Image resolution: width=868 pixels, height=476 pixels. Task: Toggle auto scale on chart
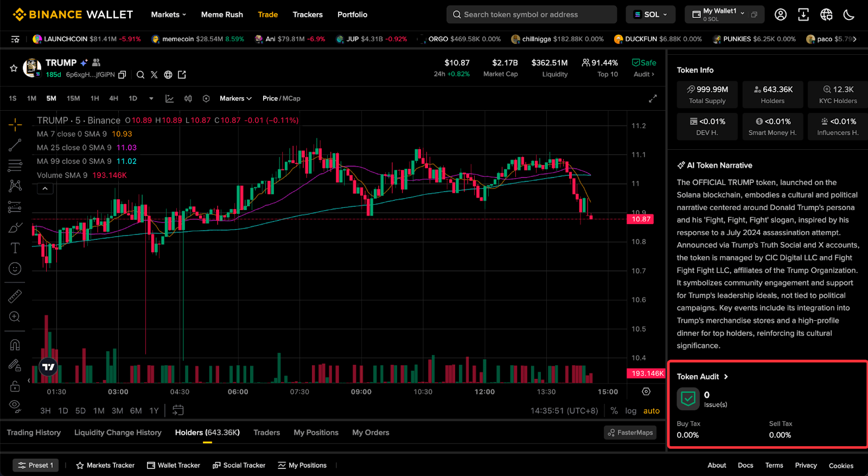tap(652, 411)
